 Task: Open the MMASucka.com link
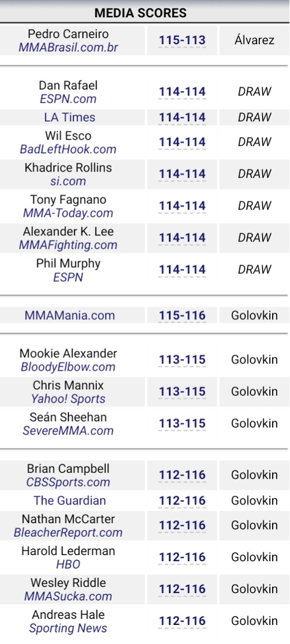click(68, 596)
